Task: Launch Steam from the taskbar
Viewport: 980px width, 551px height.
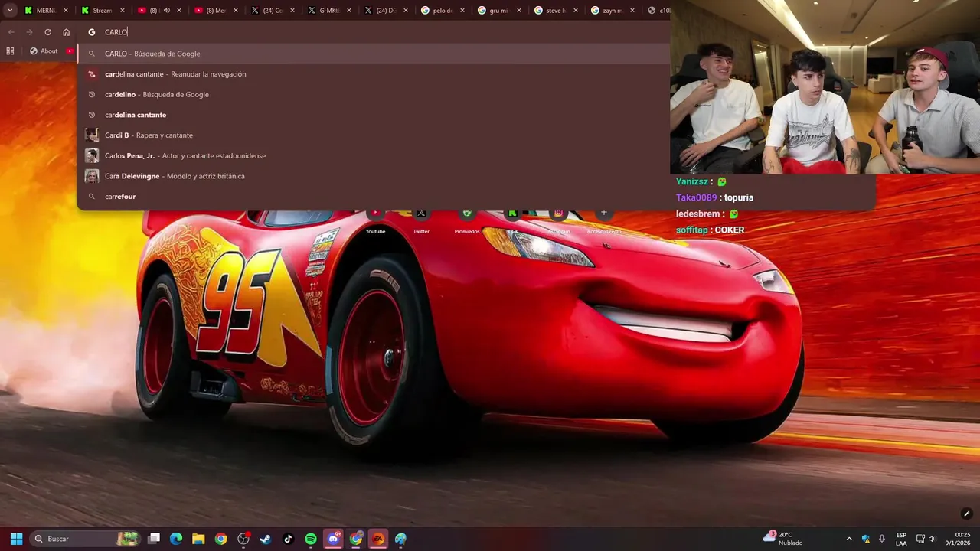Action: pos(266,539)
